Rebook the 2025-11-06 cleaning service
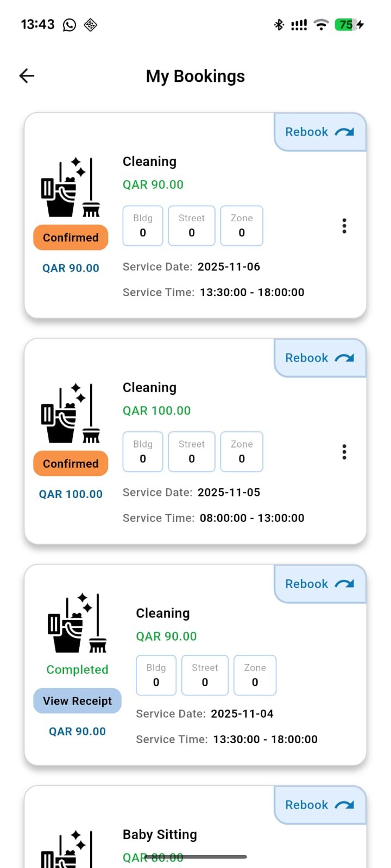The height and width of the screenshot is (868, 391). click(x=319, y=132)
